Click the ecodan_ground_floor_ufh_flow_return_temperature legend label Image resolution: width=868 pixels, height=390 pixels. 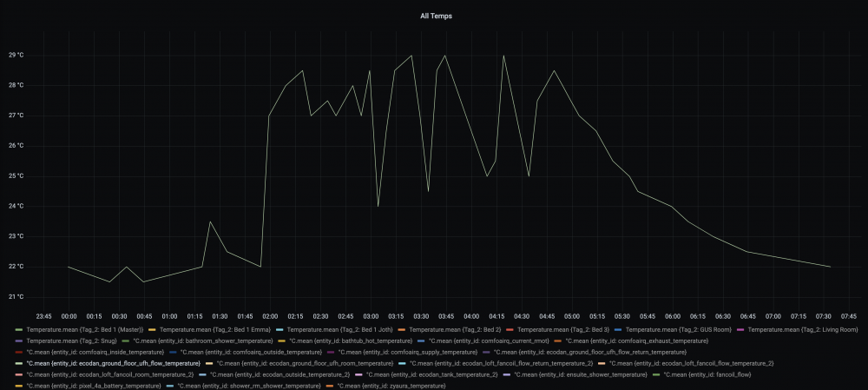click(589, 352)
